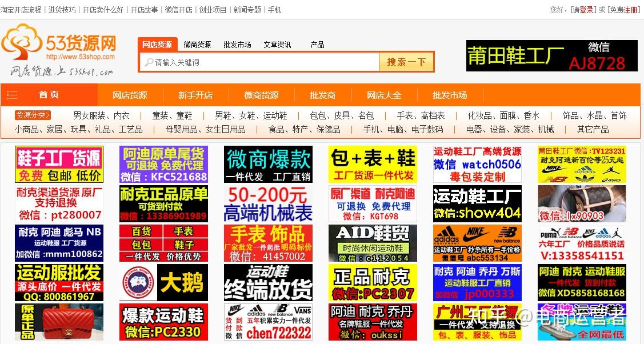Select the 网店货源 search tab
This screenshot has width=644, height=344.
(157, 45)
